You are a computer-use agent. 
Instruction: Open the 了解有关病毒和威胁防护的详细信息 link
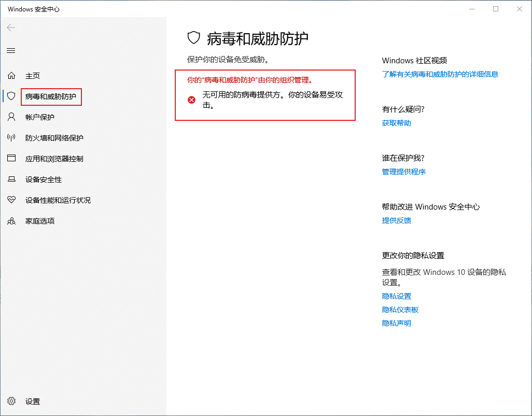click(440, 74)
